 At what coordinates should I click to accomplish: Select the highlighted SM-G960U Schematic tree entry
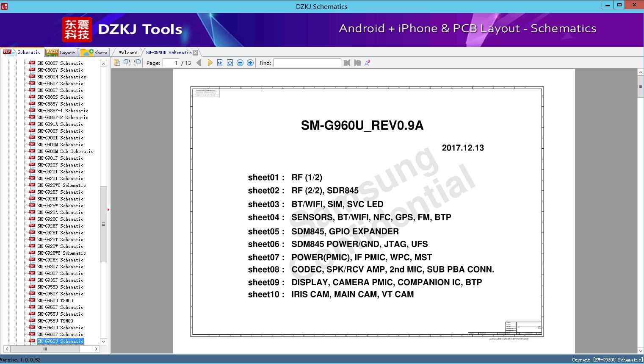(x=60, y=341)
